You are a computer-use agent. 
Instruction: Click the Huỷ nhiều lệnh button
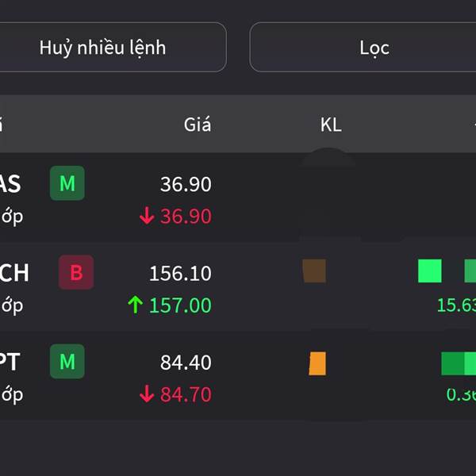tap(103, 48)
